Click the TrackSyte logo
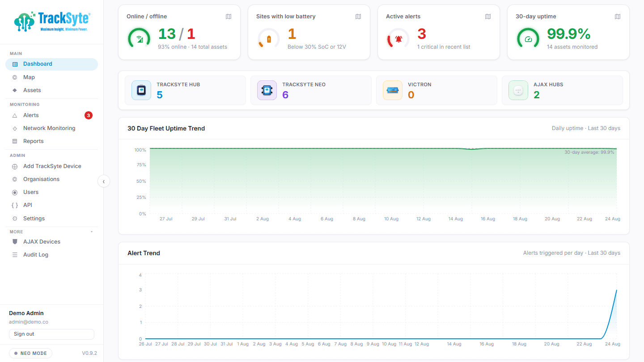The width and height of the screenshot is (644, 362). point(52,21)
